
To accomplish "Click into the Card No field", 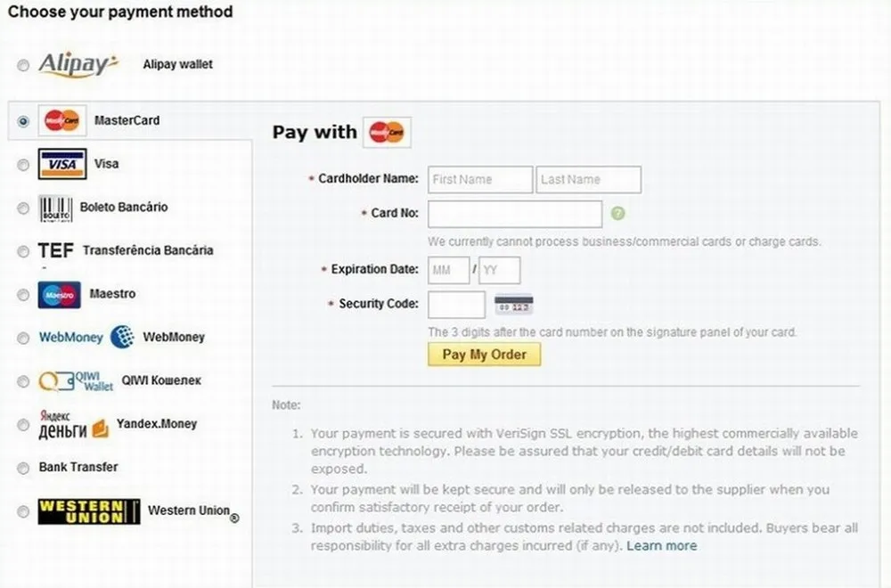I will 515,214.
